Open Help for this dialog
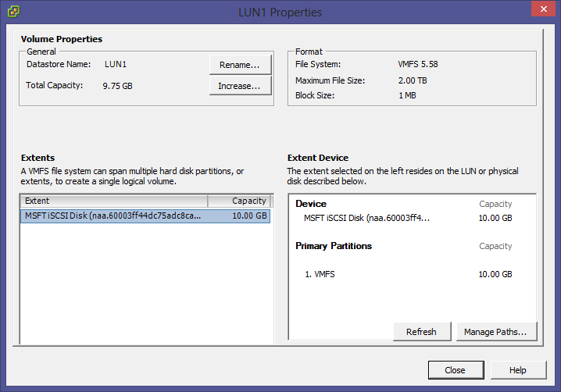The image size is (561, 392). click(x=518, y=370)
